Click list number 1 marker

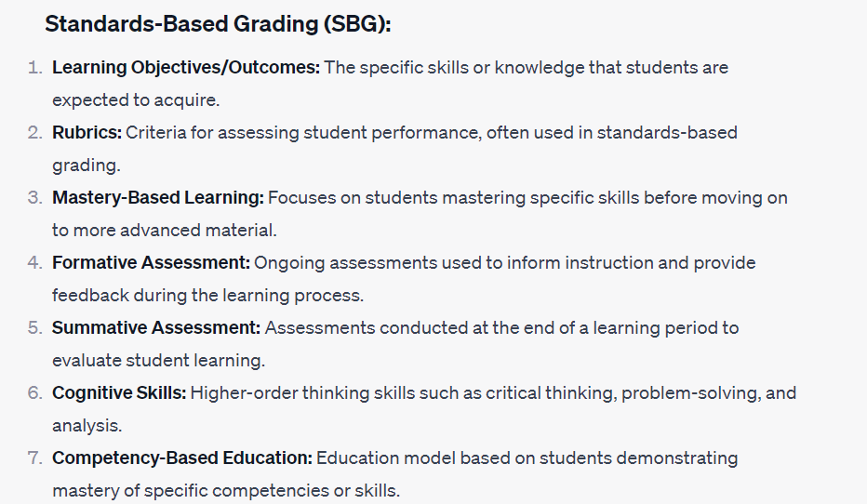point(34,68)
